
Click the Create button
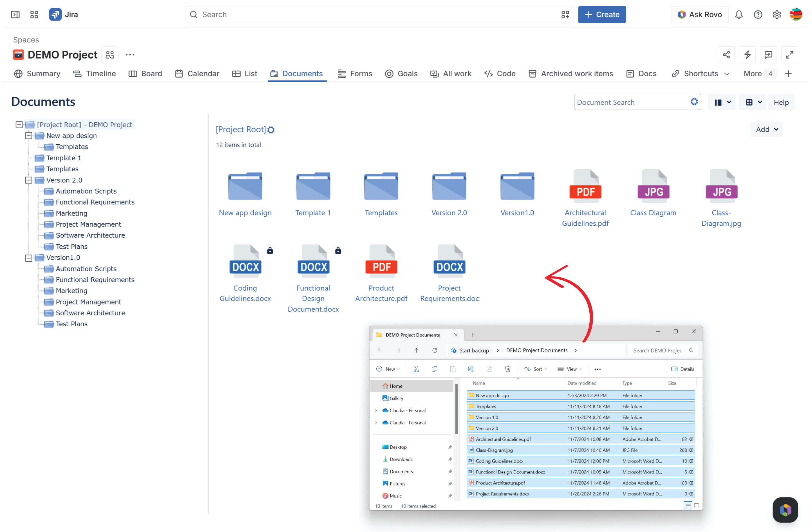[x=602, y=14]
